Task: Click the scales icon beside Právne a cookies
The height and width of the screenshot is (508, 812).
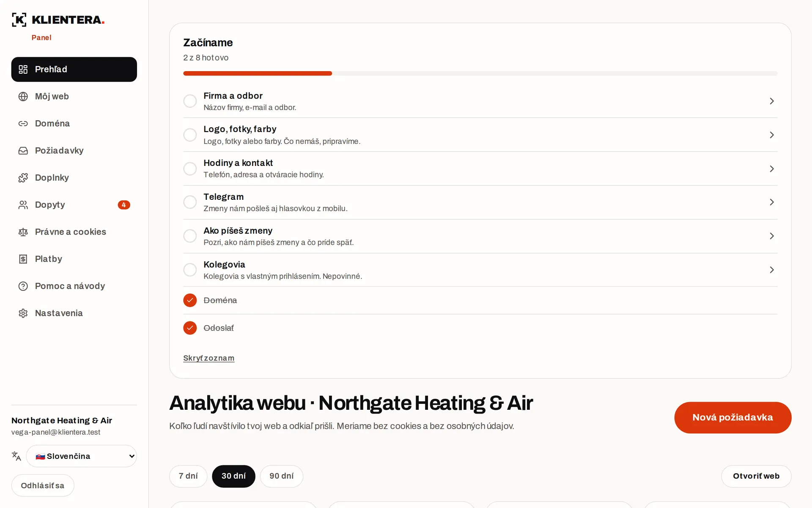Action: [x=23, y=232]
